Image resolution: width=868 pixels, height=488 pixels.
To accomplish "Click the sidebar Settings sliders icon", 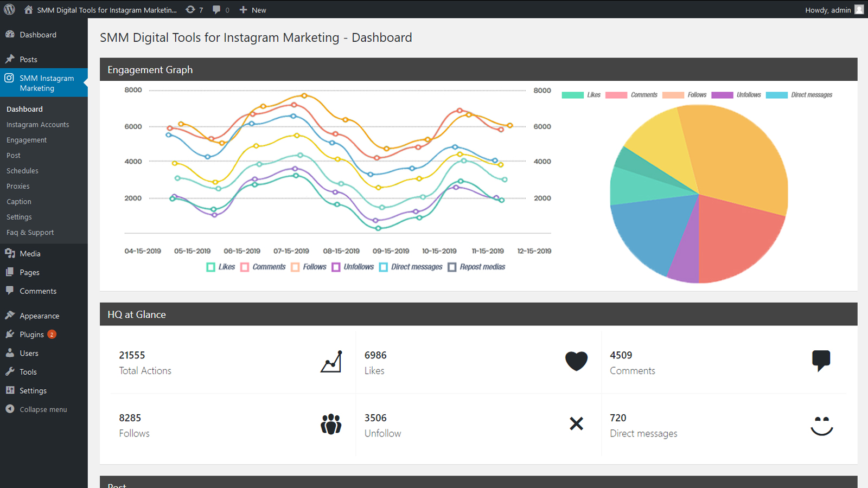I will (x=10, y=390).
